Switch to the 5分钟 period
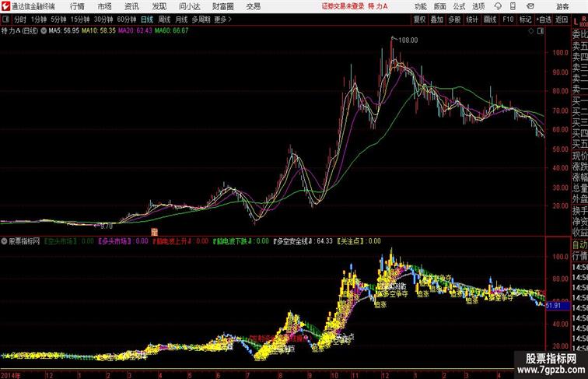This screenshot has width=588, height=379. [x=58, y=19]
